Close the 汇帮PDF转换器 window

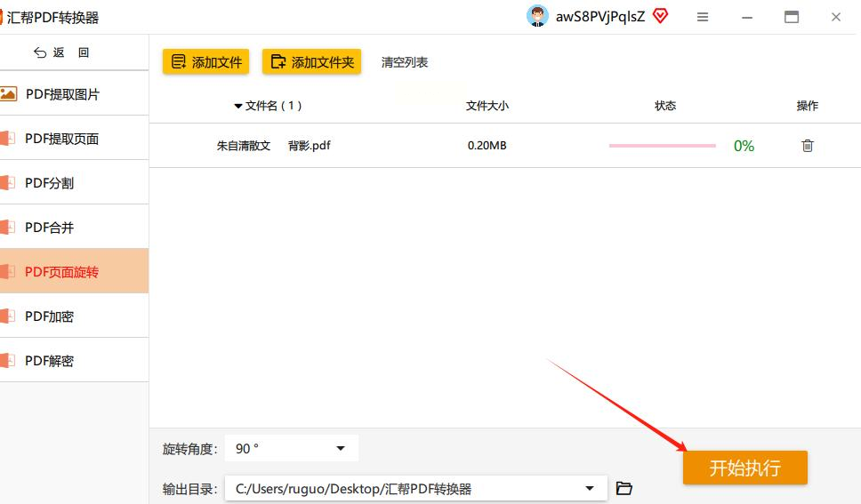click(x=836, y=17)
